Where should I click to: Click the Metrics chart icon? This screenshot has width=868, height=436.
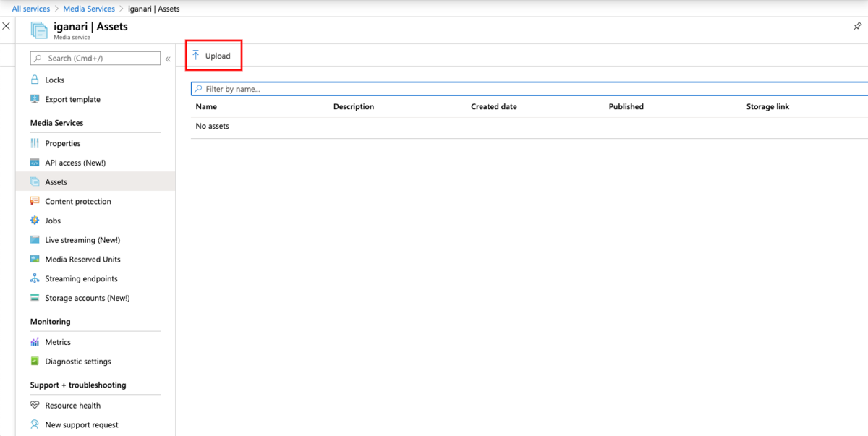point(35,342)
